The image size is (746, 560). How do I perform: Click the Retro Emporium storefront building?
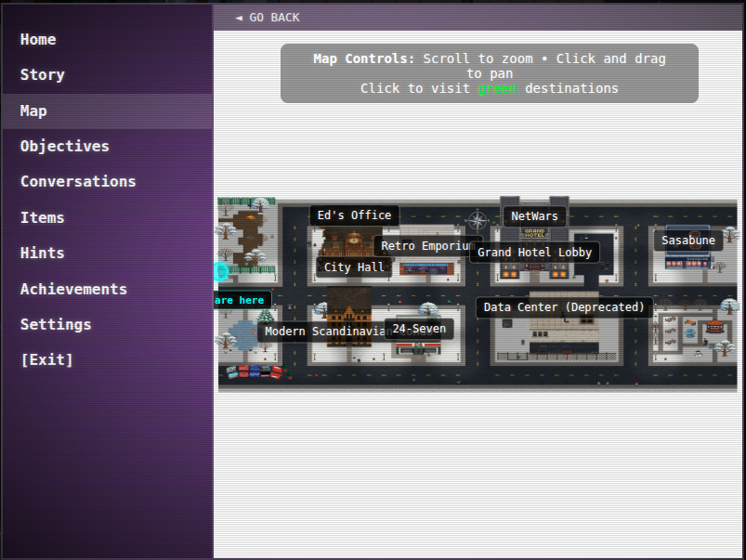tap(427, 268)
